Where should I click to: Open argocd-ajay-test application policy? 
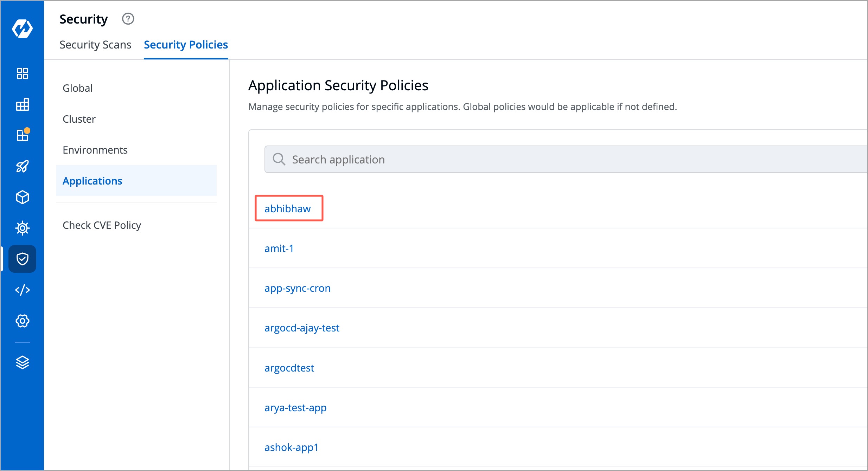pyautogui.click(x=302, y=328)
